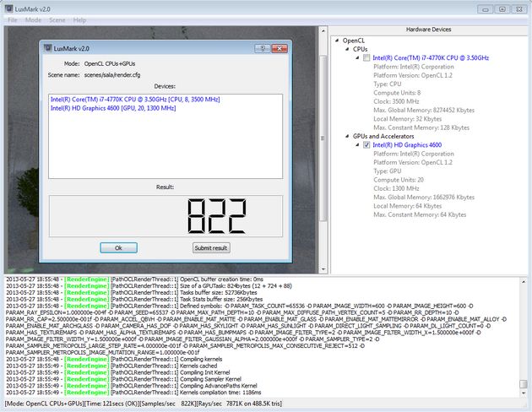Screen dimensions: 532x412
Task: Click the 'Kernels compilation time: 1186ms' log line
Action: [x=133, y=393]
